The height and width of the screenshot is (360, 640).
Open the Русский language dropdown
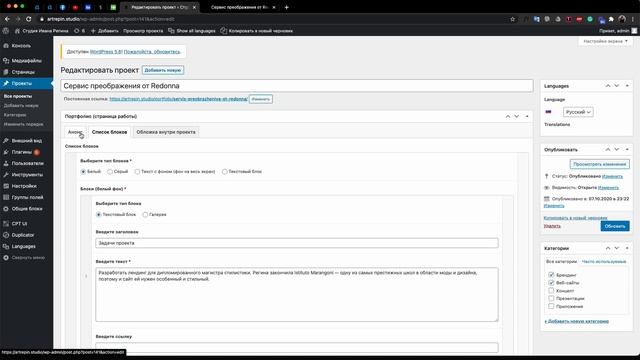point(578,112)
